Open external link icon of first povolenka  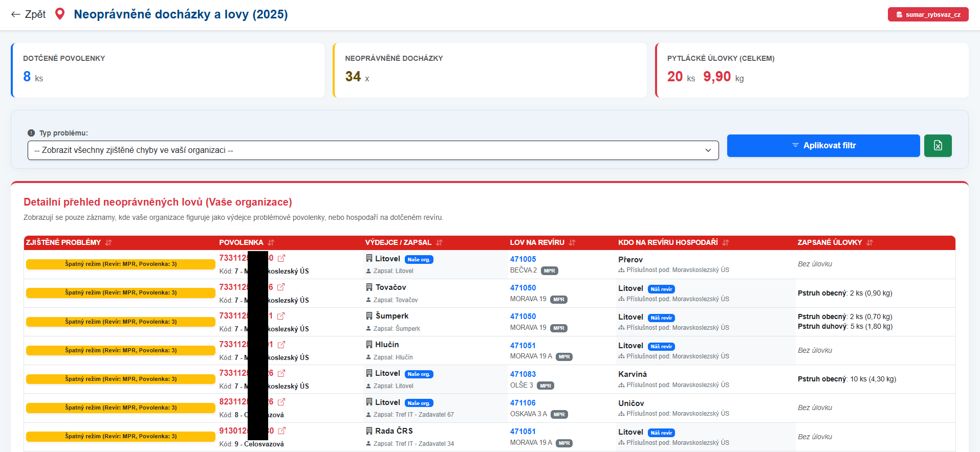coord(281,259)
